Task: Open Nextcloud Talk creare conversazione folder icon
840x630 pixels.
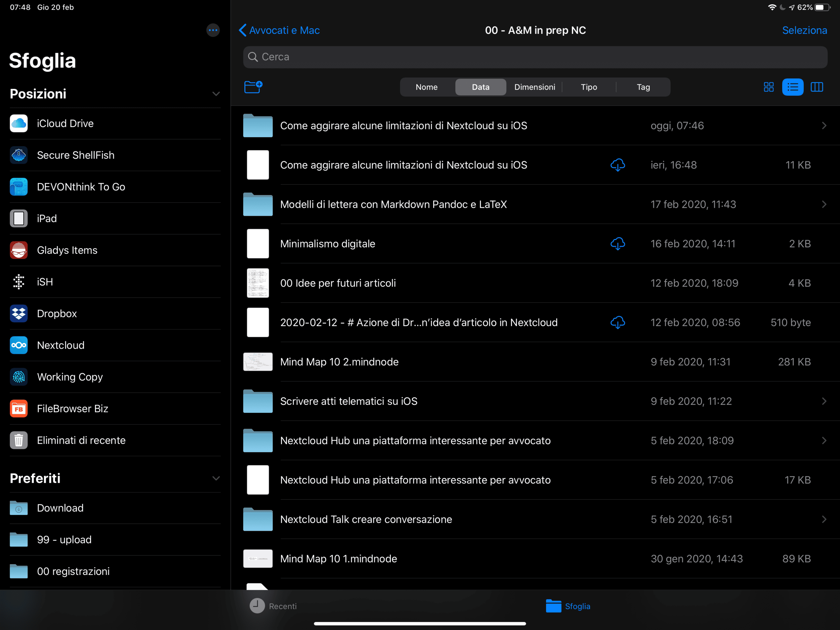Action: click(x=258, y=519)
